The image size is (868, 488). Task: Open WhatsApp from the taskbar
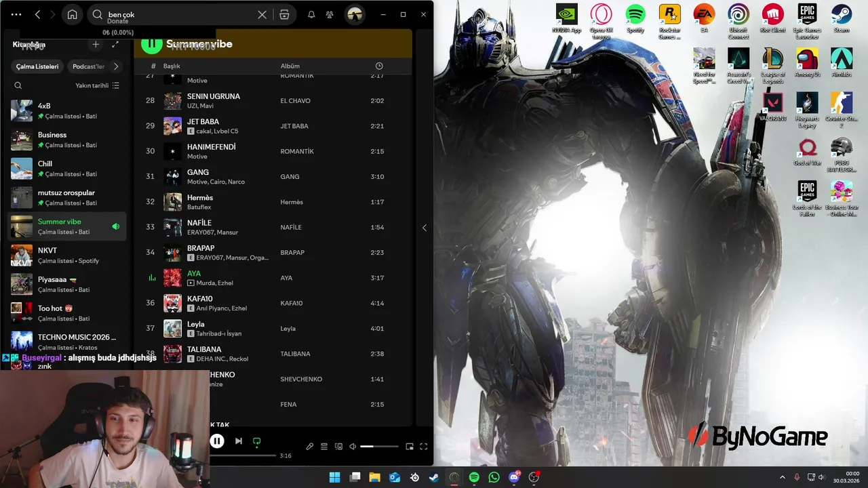[x=494, y=477]
